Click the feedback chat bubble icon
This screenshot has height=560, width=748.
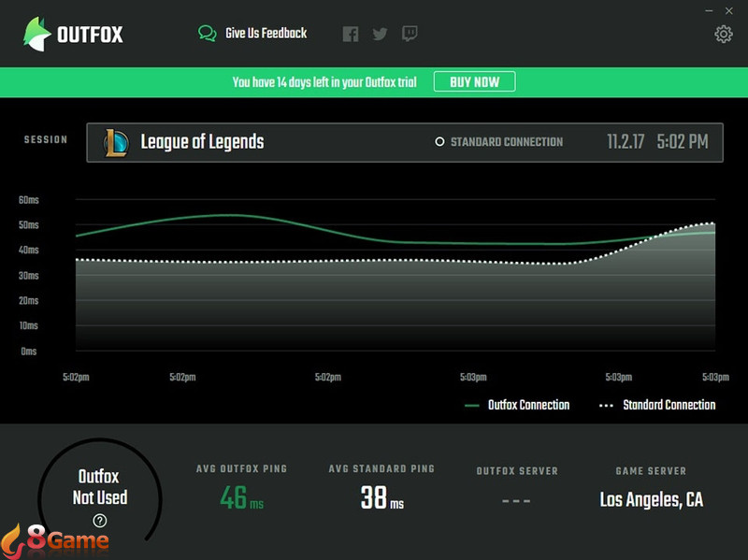(x=207, y=34)
